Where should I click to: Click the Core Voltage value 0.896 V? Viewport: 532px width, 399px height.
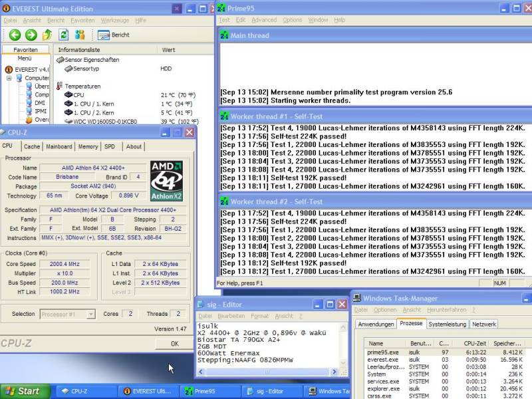(x=128, y=196)
